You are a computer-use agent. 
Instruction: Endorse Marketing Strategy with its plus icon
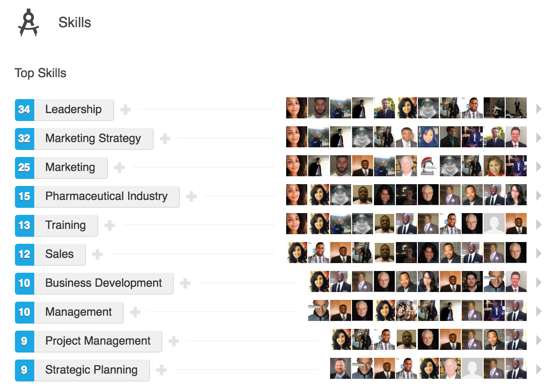[x=165, y=139]
